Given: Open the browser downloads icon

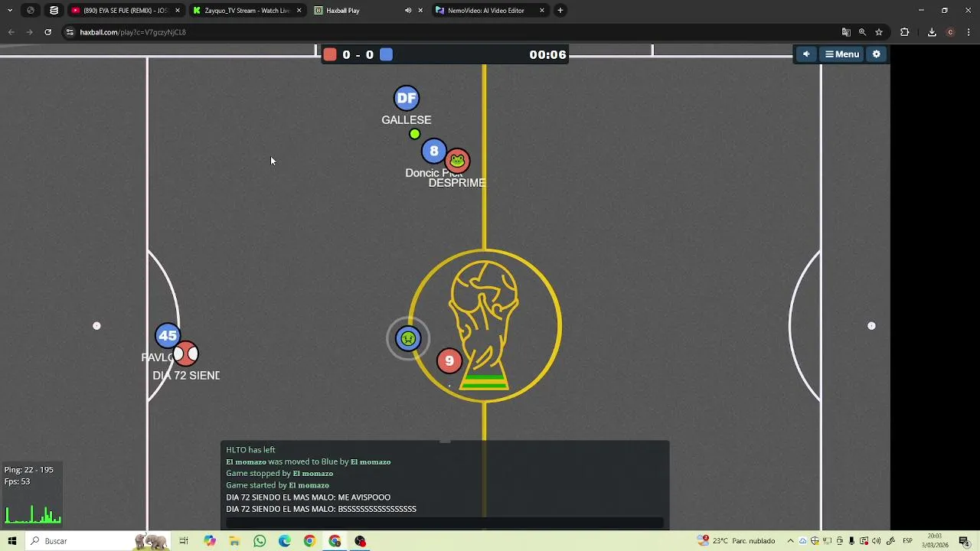Looking at the screenshot, I should pos(932,32).
